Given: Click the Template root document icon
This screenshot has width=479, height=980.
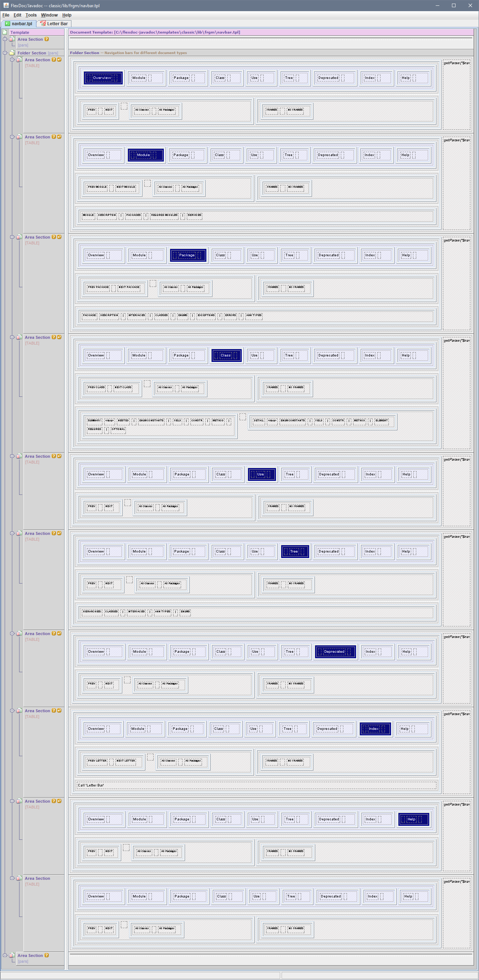Looking at the screenshot, I should click(x=5, y=32).
